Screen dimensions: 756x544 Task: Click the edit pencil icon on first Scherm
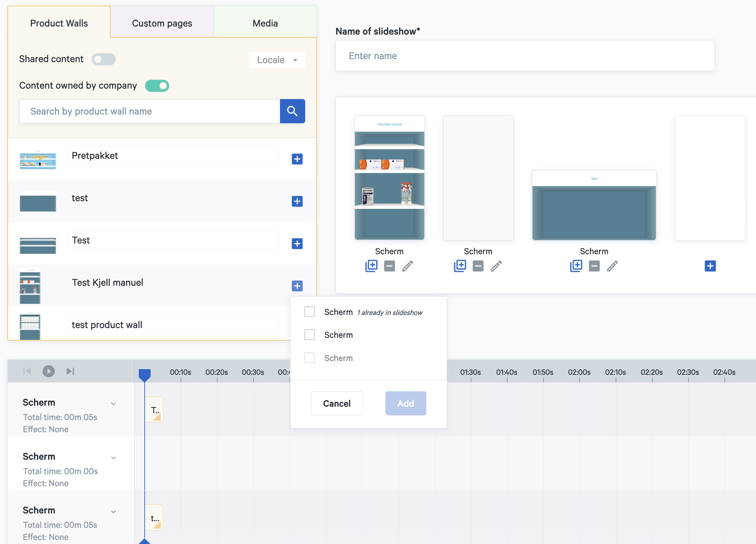point(407,266)
